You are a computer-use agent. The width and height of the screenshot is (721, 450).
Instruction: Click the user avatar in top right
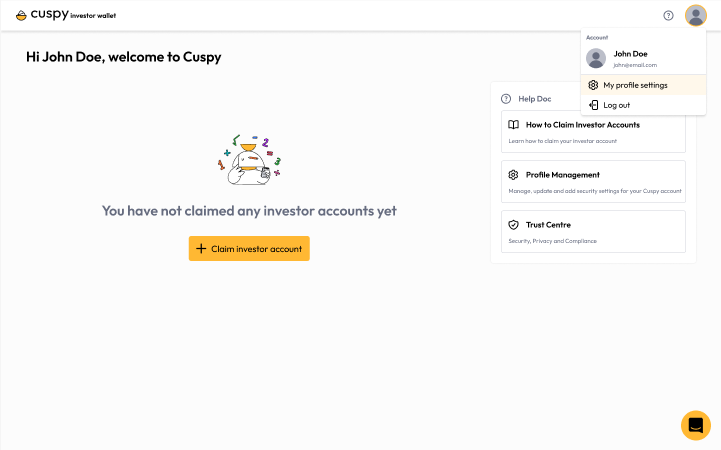click(x=696, y=16)
